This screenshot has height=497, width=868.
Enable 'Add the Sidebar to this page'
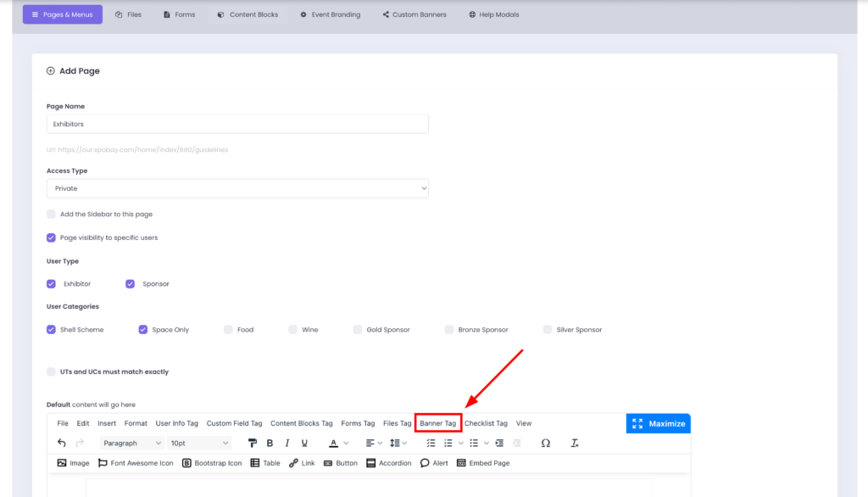52,215
